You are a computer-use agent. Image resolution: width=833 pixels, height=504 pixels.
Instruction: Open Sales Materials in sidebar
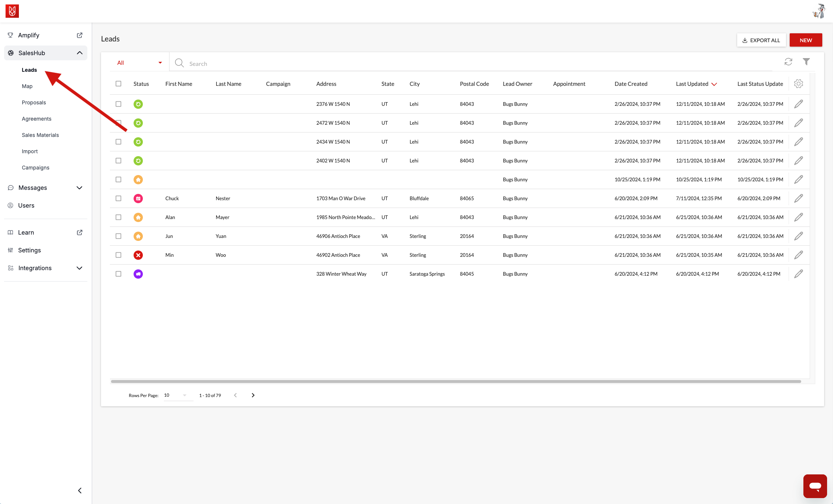click(x=40, y=135)
